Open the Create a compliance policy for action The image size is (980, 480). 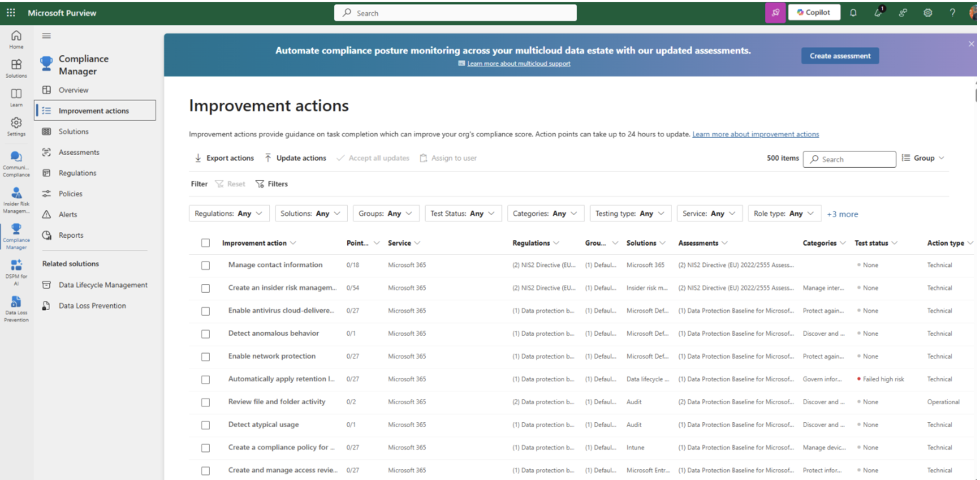tap(281, 448)
